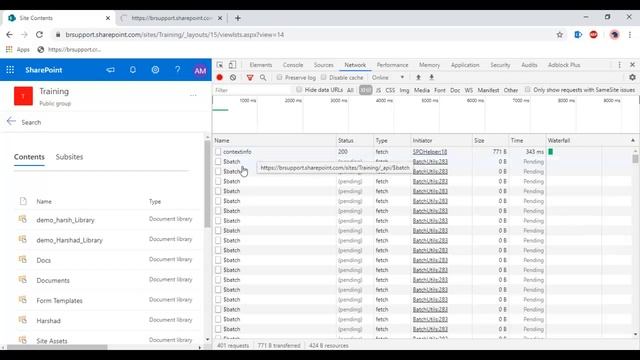This screenshot has width=640, height=360.
Task: Open the notifications bell icon
Action: tap(133, 70)
